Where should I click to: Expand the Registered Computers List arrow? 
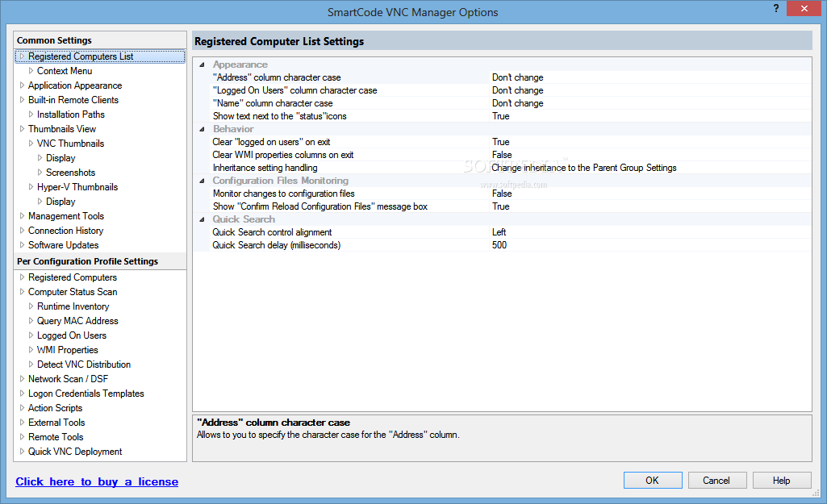coord(22,56)
